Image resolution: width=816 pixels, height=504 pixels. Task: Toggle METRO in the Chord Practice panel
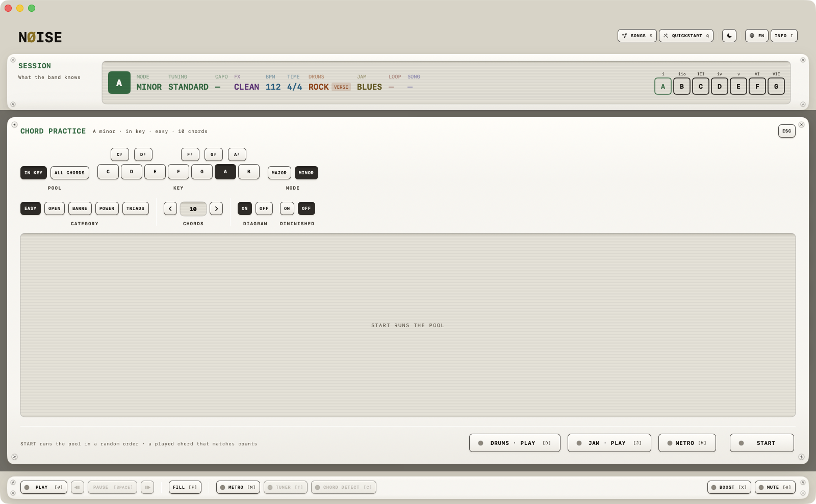(x=687, y=443)
